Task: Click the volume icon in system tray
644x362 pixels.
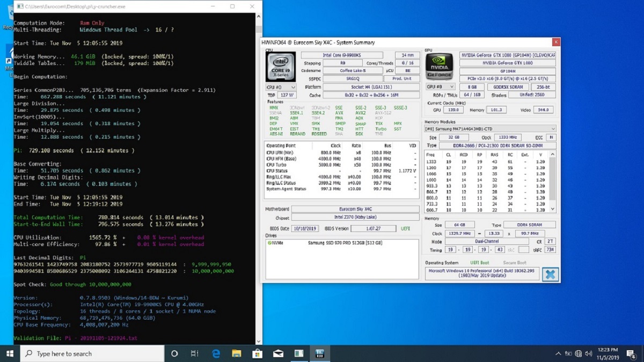Action: (x=589, y=353)
